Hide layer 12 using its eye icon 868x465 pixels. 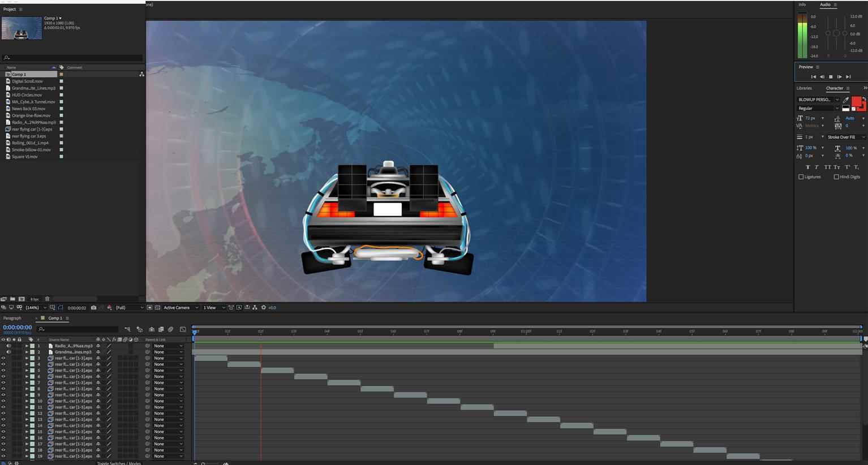click(x=3, y=413)
